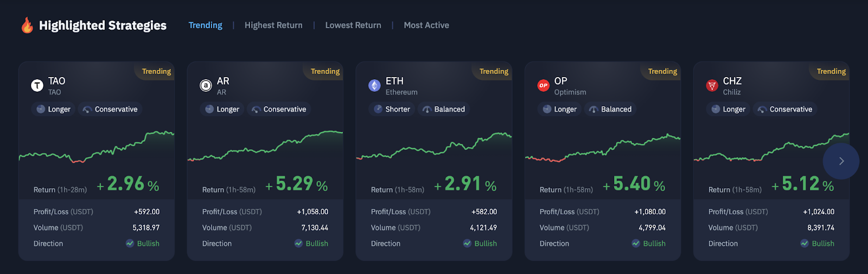Switch to the Most Active tab

click(x=426, y=25)
